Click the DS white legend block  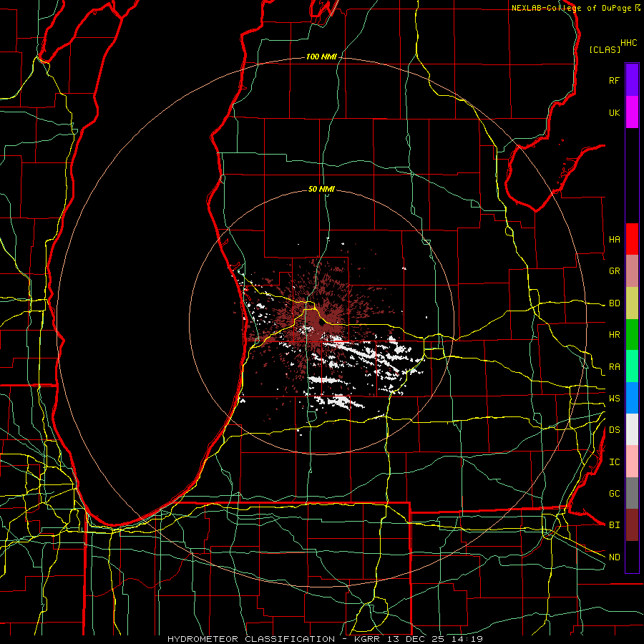tap(632, 429)
